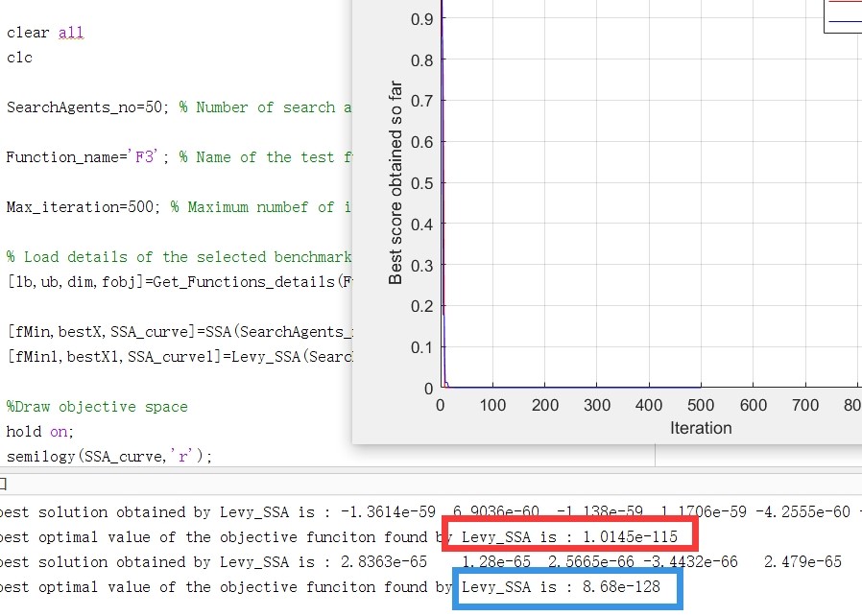The width and height of the screenshot is (862, 616).
Task: Click the 'semilogy(SSA_curve,'r');' line
Action: (108, 456)
